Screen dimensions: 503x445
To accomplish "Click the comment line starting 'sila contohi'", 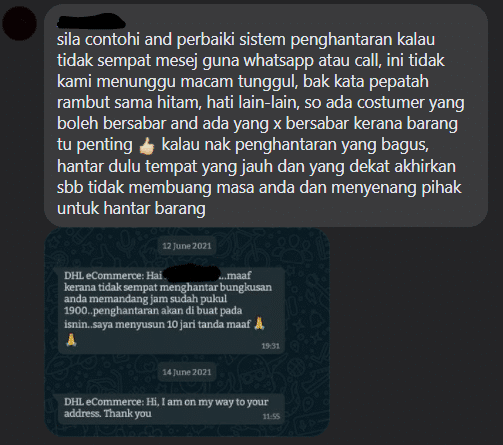I will click(x=246, y=40).
